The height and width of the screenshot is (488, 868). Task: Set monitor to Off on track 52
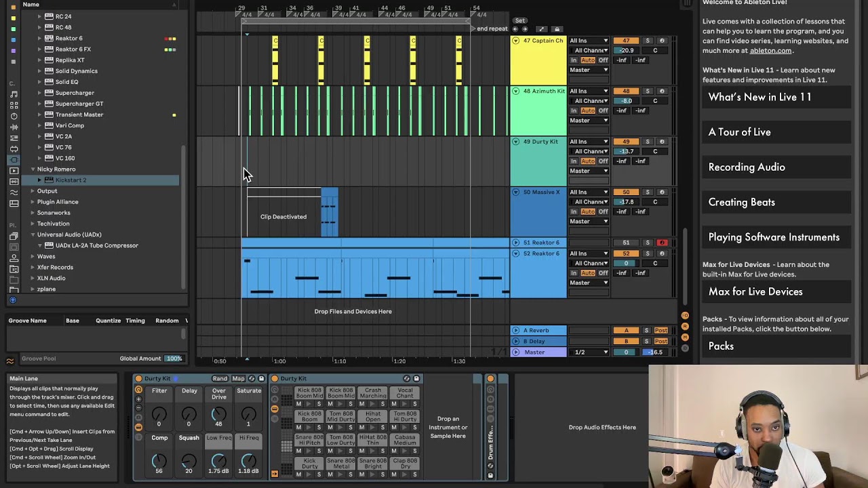pyautogui.click(x=603, y=273)
